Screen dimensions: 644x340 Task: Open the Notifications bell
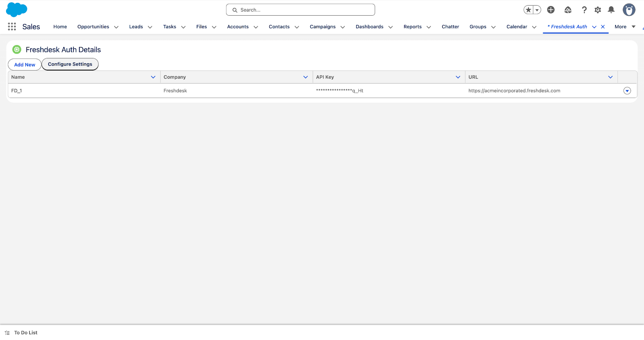(x=611, y=10)
